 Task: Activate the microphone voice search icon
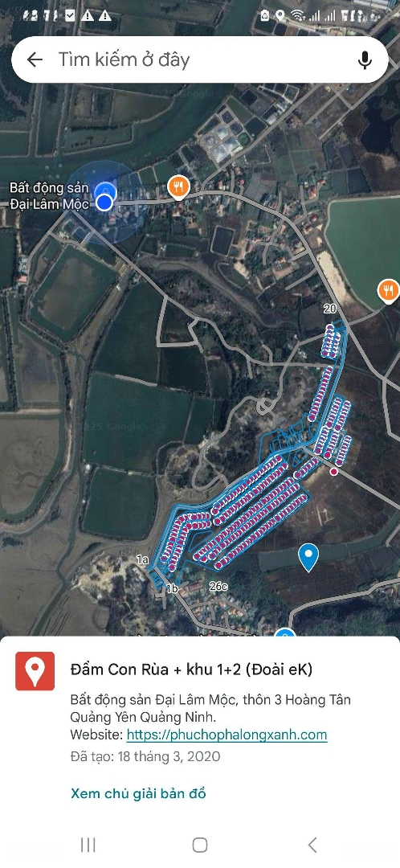click(x=365, y=59)
